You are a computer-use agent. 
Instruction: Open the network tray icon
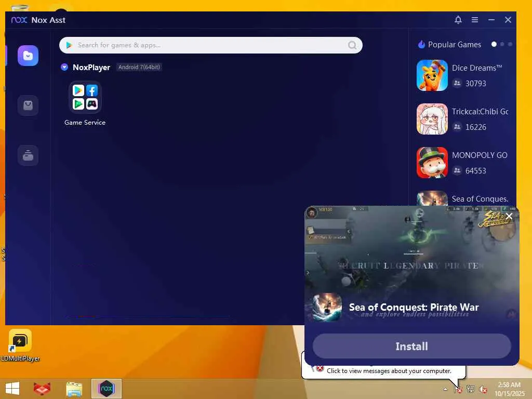tap(470, 389)
